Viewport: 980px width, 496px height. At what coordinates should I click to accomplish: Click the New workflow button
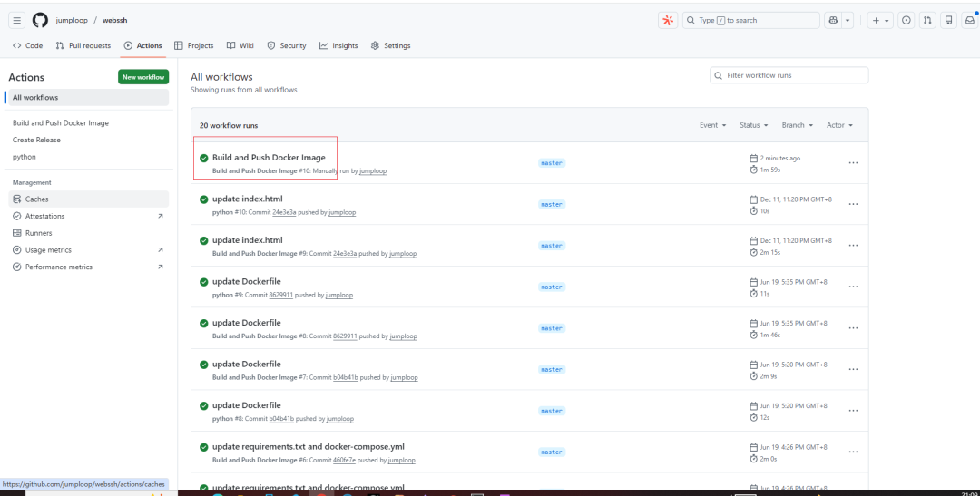click(x=143, y=77)
